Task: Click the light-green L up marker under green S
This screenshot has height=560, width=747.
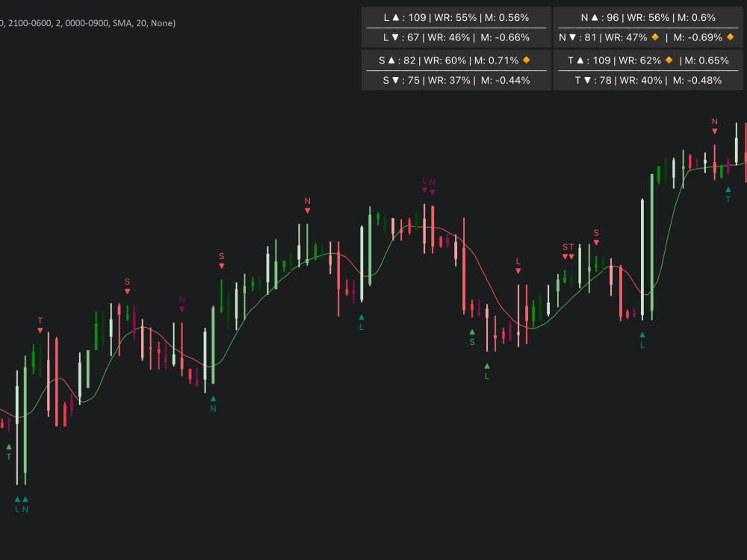Action: [487, 371]
